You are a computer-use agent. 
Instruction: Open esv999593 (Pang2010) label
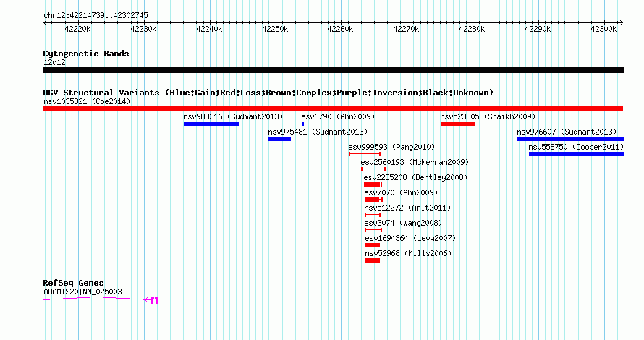391,147
